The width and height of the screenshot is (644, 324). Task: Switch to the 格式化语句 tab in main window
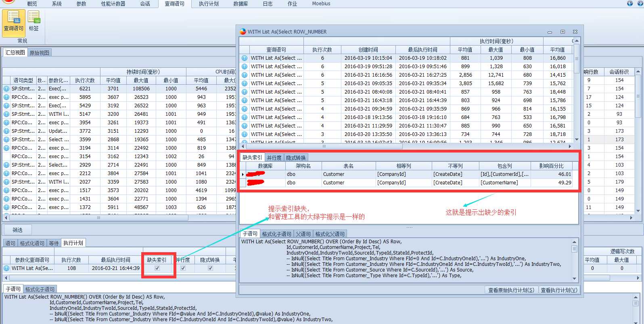click(x=32, y=243)
